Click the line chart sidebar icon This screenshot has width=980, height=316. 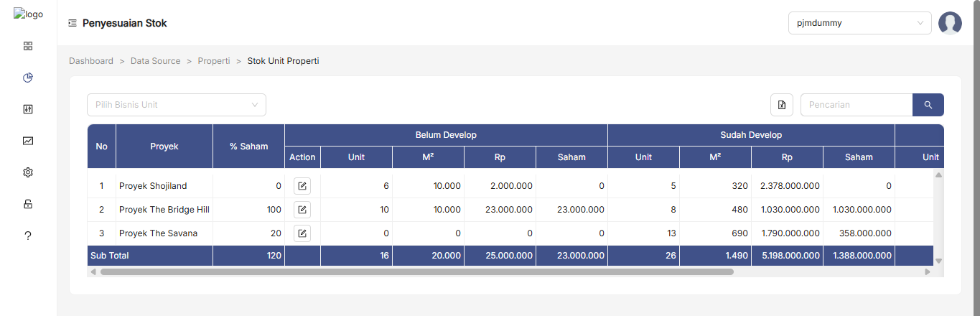28,141
